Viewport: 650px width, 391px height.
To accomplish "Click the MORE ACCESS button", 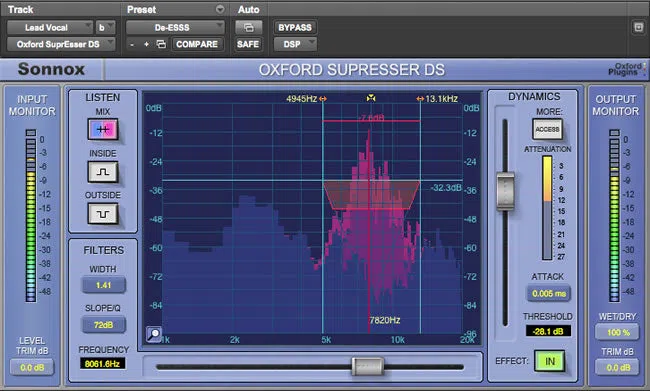I will 547,129.
